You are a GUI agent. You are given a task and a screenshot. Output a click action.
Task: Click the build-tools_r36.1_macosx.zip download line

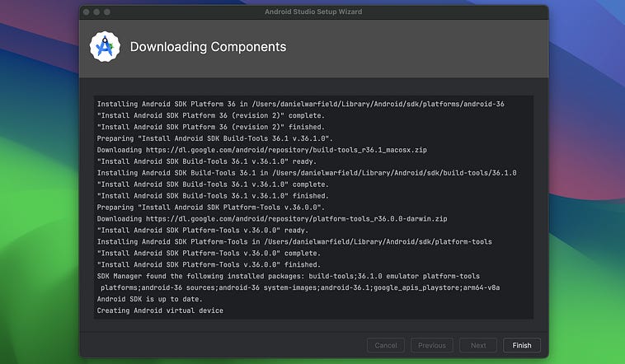coord(262,150)
